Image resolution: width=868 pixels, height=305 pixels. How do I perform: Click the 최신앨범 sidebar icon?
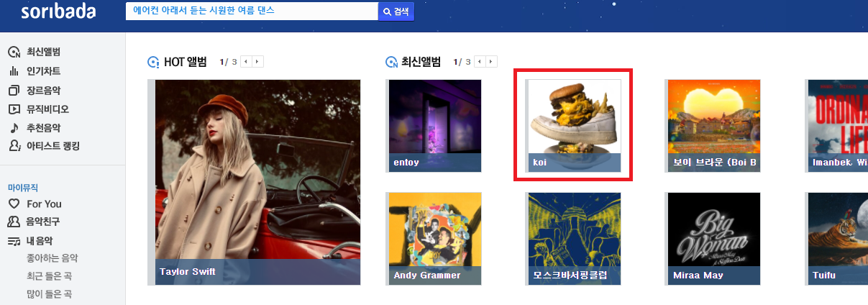click(x=14, y=52)
